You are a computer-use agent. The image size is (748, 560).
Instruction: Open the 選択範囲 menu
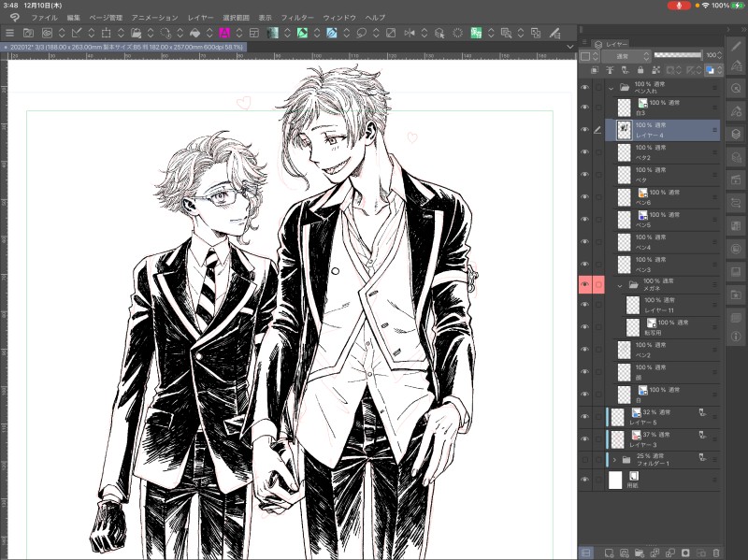click(237, 18)
